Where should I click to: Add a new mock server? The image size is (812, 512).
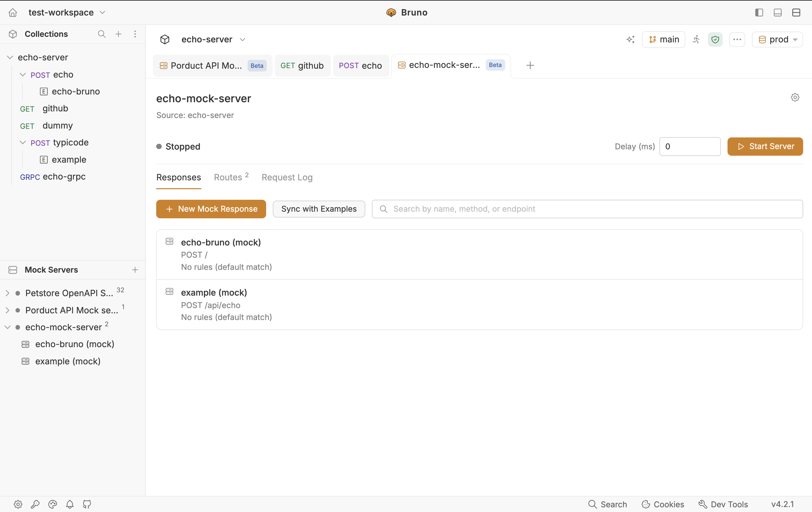pyautogui.click(x=135, y=270)
